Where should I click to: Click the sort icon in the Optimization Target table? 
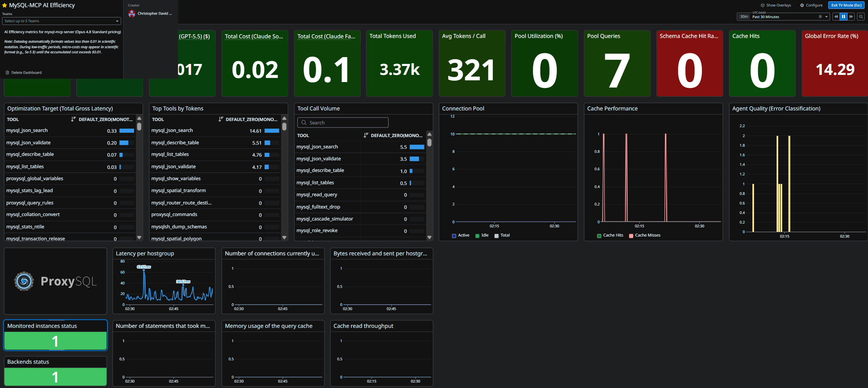(x=73, y=119)
